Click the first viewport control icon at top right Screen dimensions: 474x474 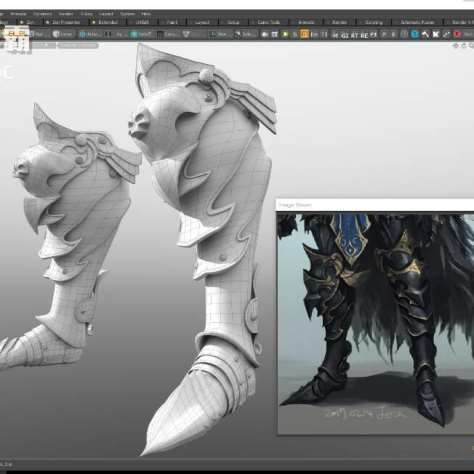coord(456,46)
